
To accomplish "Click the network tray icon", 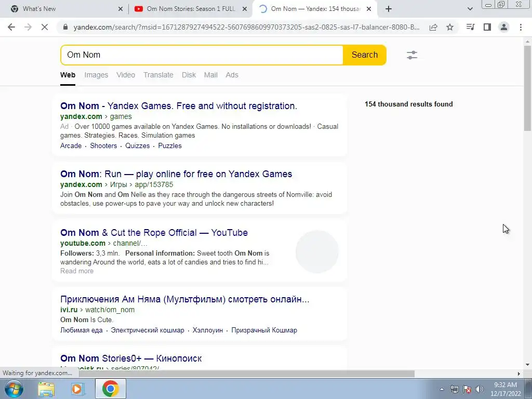I will tap(454, 389).
